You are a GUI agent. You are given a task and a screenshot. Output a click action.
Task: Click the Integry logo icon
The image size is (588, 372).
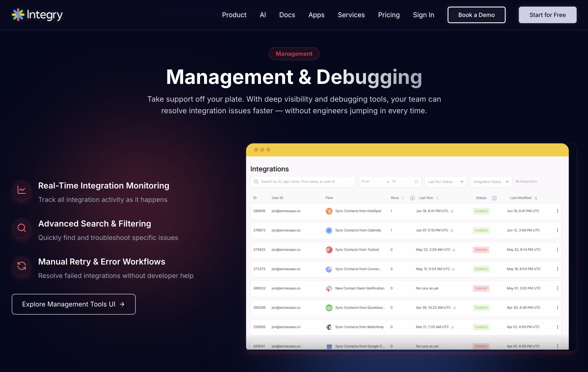coord(18,15)
